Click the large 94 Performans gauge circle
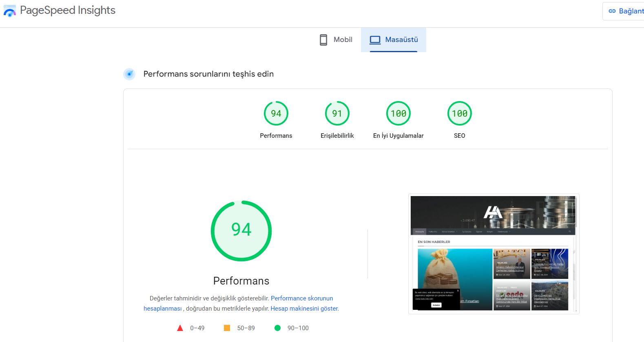 pos(241,231)
